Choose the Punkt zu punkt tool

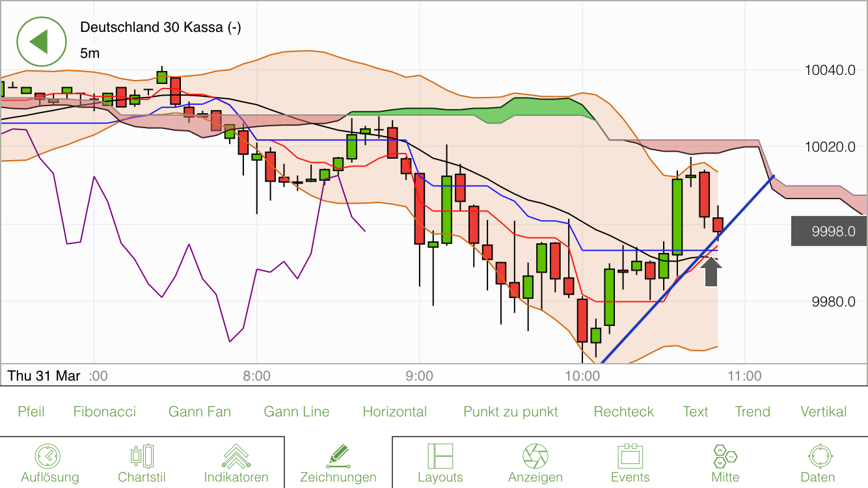click(x=510, y=411)
